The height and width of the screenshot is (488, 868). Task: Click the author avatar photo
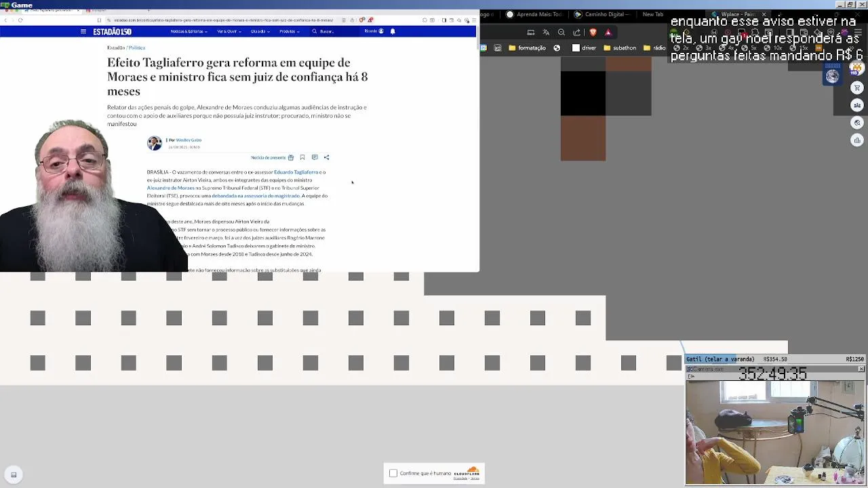tap(155, 143)
